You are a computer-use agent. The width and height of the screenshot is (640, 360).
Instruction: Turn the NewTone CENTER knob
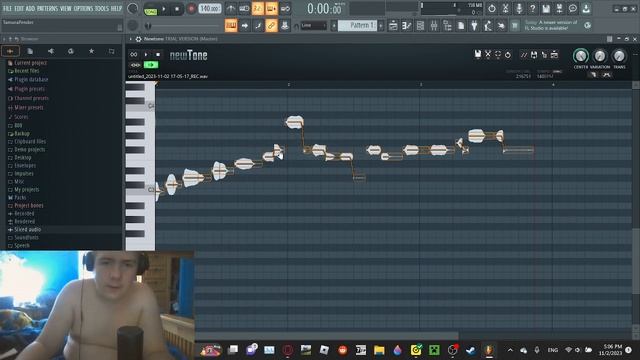coord(580,56)
